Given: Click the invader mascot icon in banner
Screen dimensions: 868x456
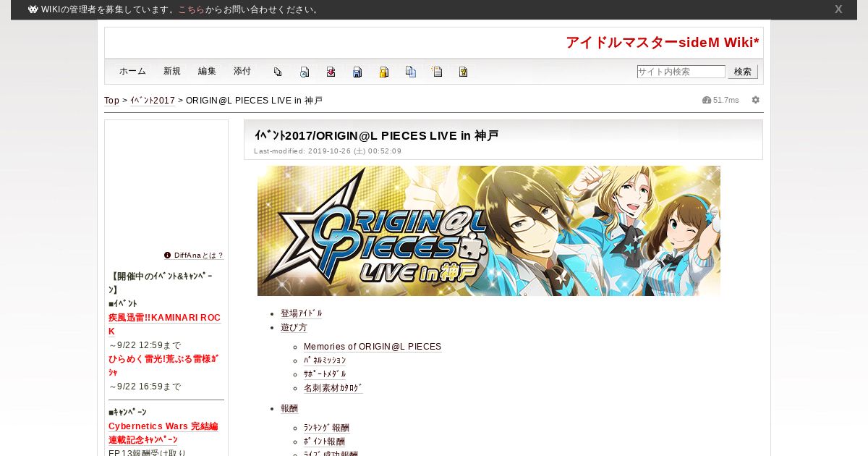Looking at the screenshot, I should point(33,9).
